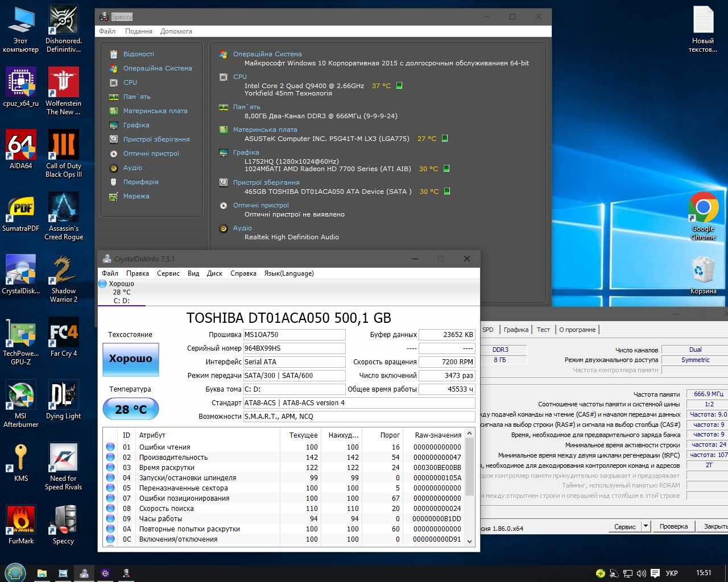Switch to CPU-Z SPD tab

tap(488, 330)
